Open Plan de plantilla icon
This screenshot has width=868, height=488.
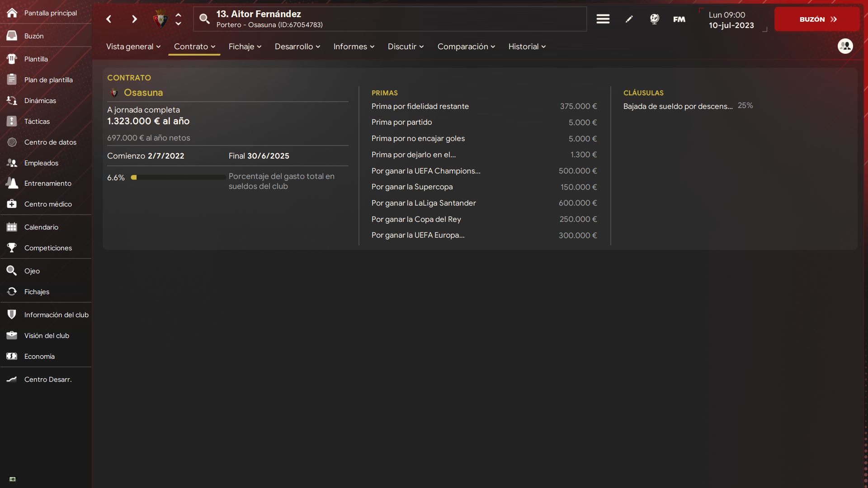pyautogui.click(x=12, y=80)
